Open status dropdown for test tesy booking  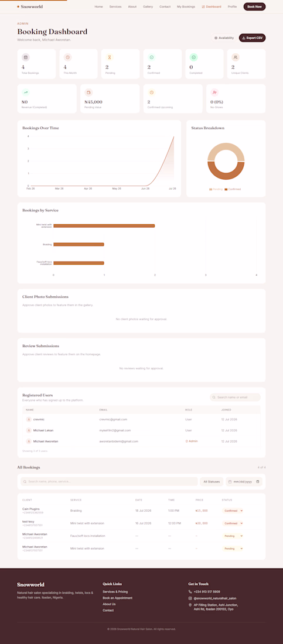click(233, 523)
